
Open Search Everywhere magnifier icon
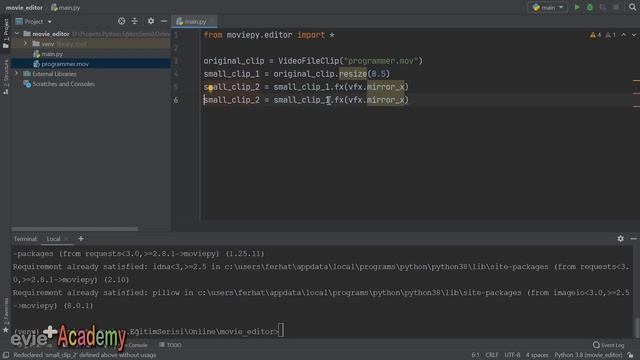pos(632,7)
